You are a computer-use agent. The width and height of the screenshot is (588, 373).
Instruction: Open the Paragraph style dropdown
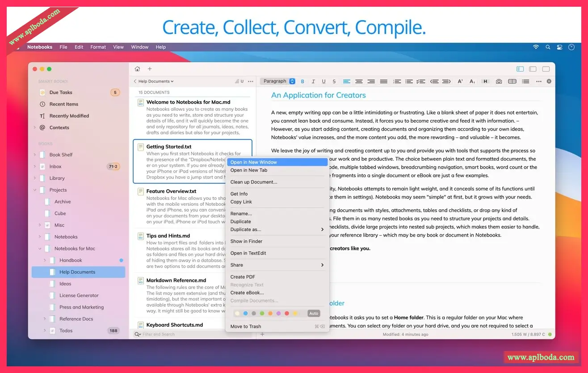click(x=277, y=81)
